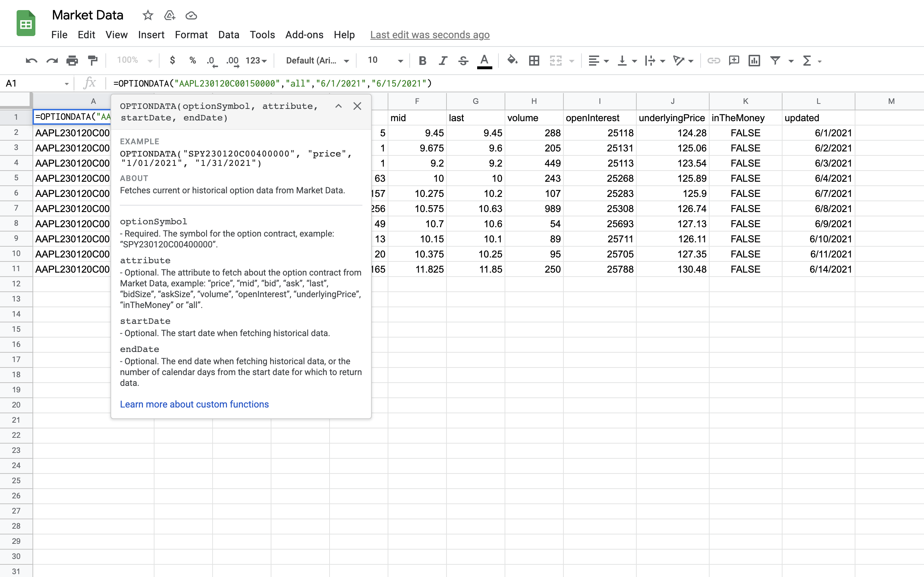The width and height of the screenshot is (924, 577).
Task: Click the insert chart icon
Action: [x=754, y=61]
